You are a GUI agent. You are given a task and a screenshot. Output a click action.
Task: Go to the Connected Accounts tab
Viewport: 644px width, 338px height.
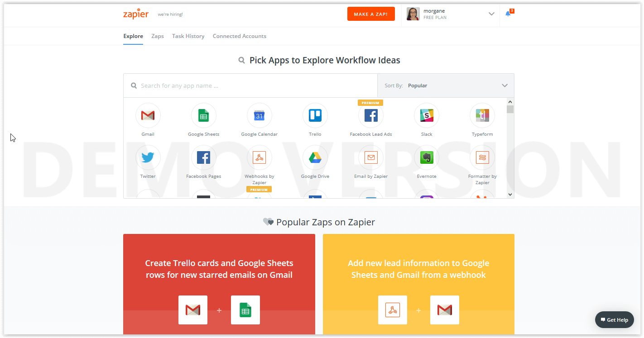click(x=240, y=36)
